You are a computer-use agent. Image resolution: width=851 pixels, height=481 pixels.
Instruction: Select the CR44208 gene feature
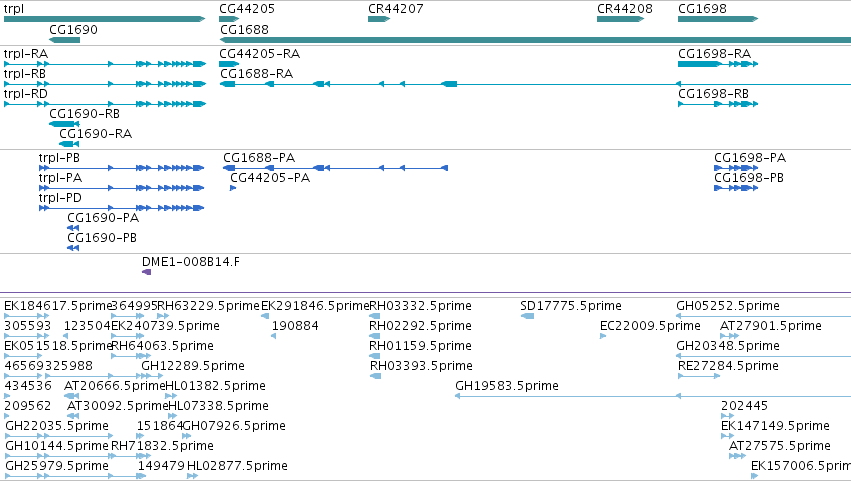coord(620,19)
